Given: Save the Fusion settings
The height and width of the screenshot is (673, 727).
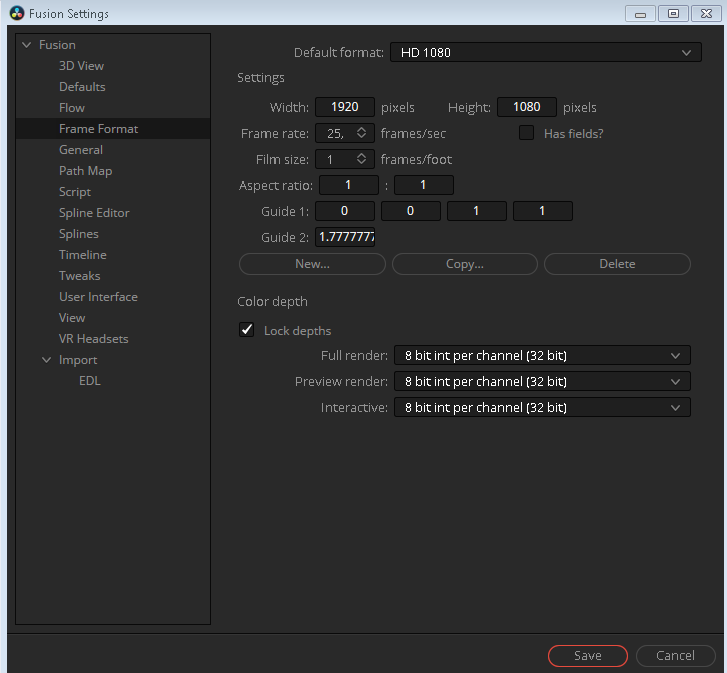Looking at the screenshot, I should pos(587,655).
